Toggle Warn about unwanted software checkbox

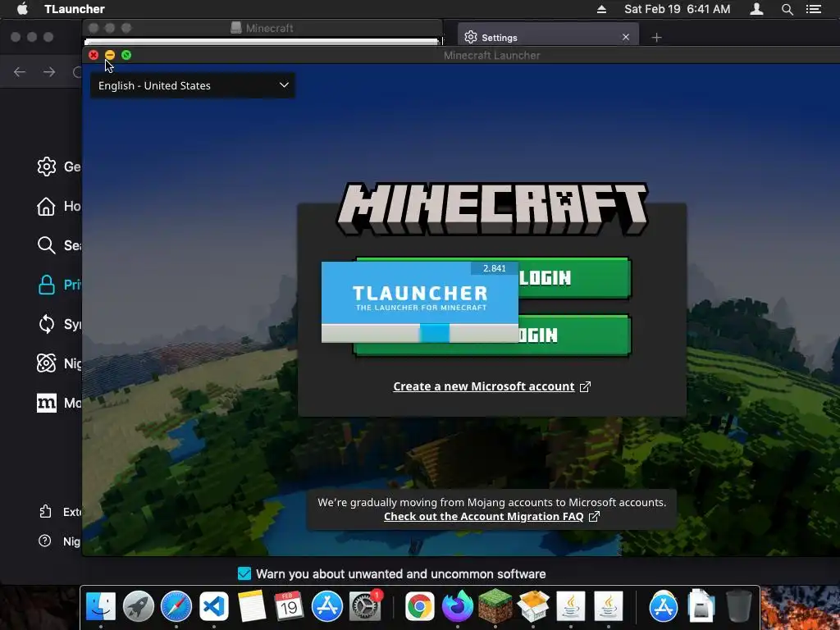[x=244, y=573]
